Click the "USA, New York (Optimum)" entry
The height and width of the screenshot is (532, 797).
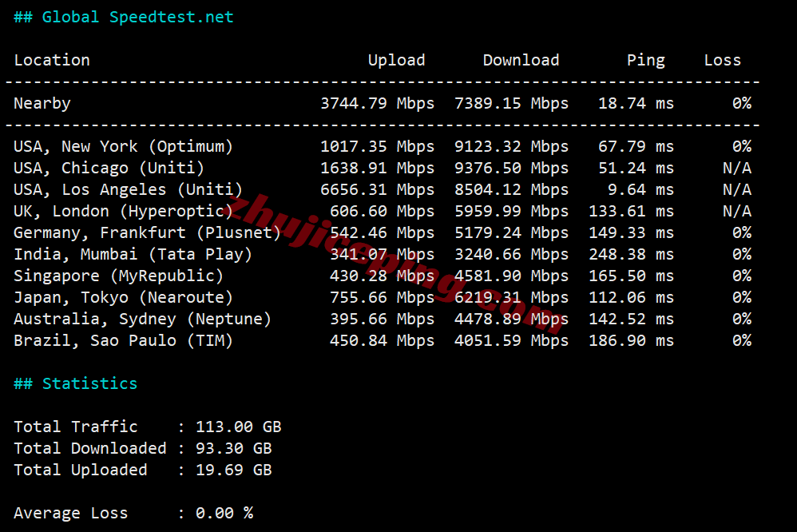(124, 146)
